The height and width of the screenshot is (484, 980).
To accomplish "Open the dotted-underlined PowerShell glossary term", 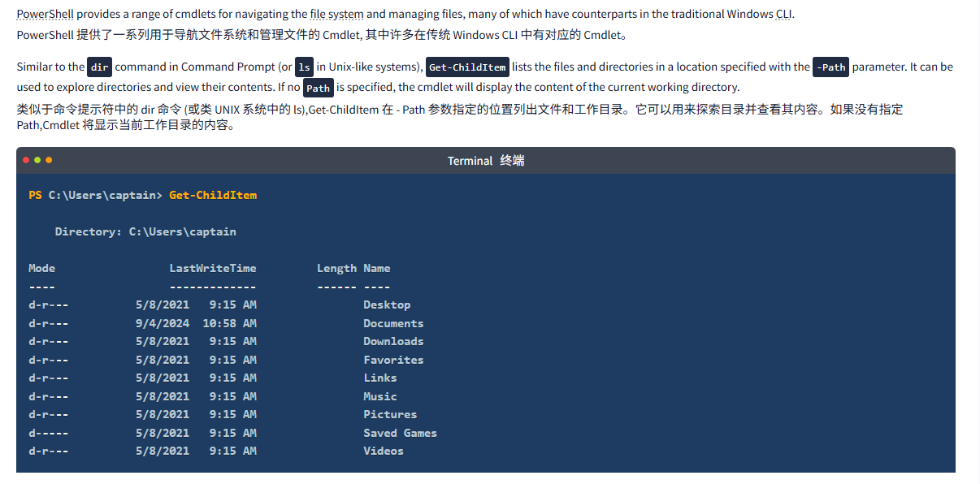I will pos(45,14).
